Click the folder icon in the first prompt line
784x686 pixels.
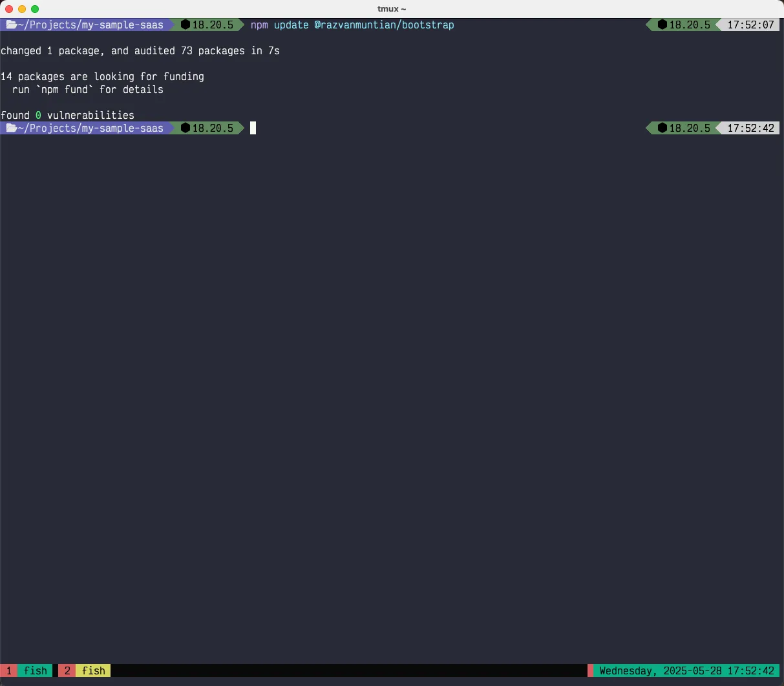(11, 25)
